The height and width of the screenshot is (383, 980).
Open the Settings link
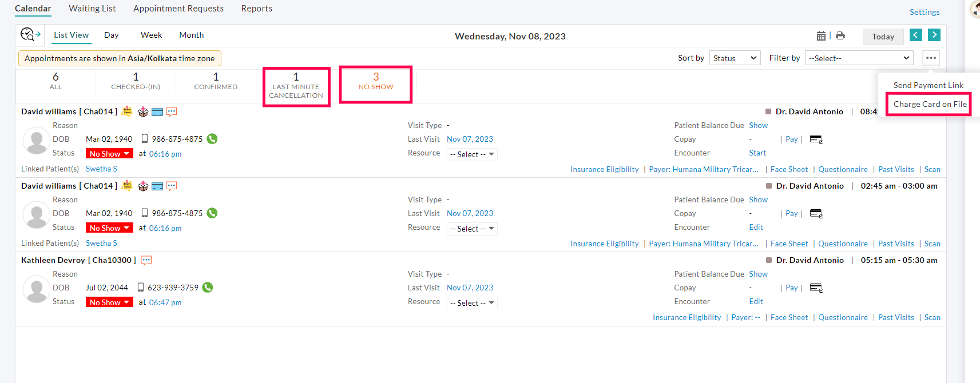(x=924, y=12)
